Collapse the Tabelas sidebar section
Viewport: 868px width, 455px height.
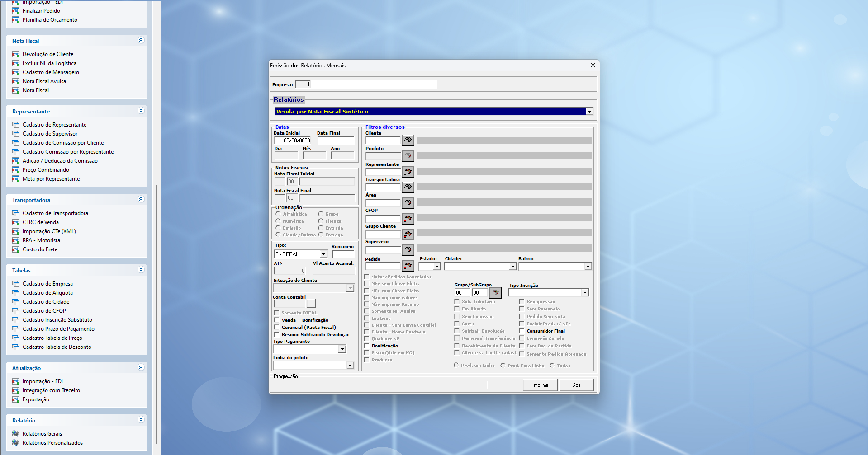tap(141, 270)
